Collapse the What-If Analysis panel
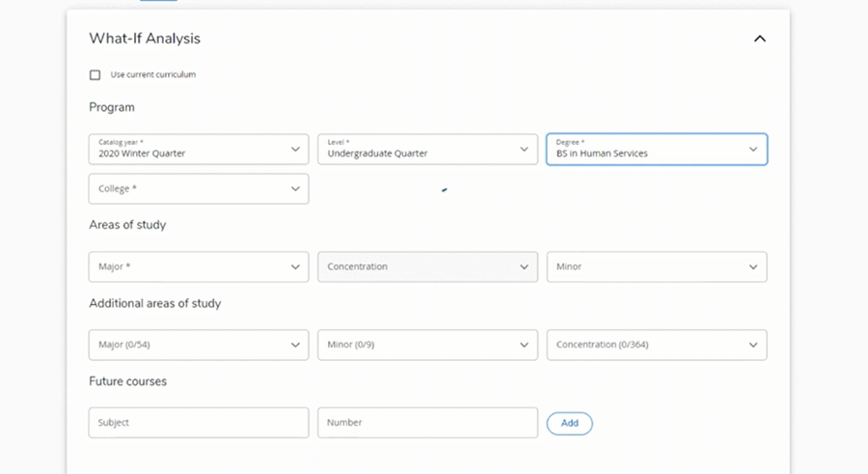 [759, 39]
